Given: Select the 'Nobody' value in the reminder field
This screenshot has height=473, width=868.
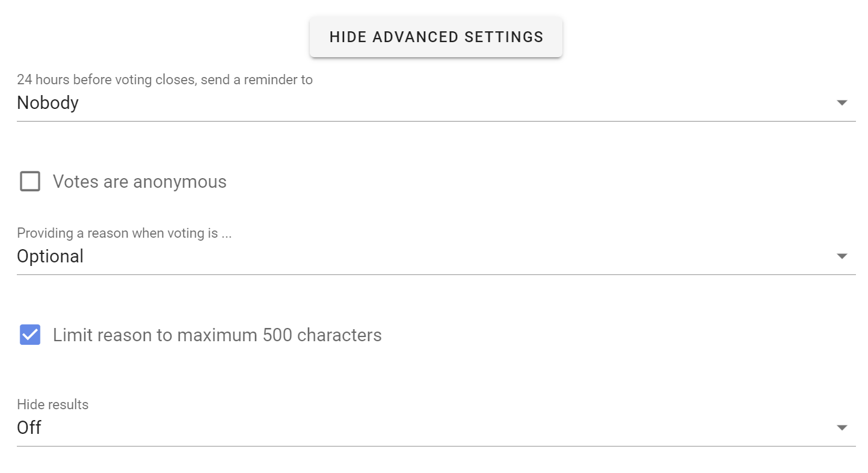Looking at the screenshot, I should coord(48,103).
